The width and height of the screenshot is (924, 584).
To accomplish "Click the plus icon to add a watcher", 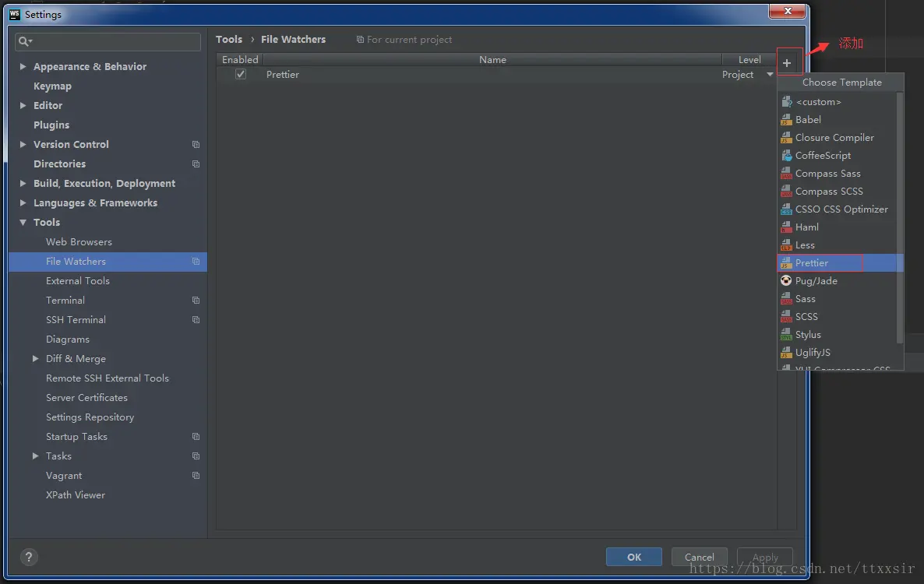I will [x=789, y=61].
